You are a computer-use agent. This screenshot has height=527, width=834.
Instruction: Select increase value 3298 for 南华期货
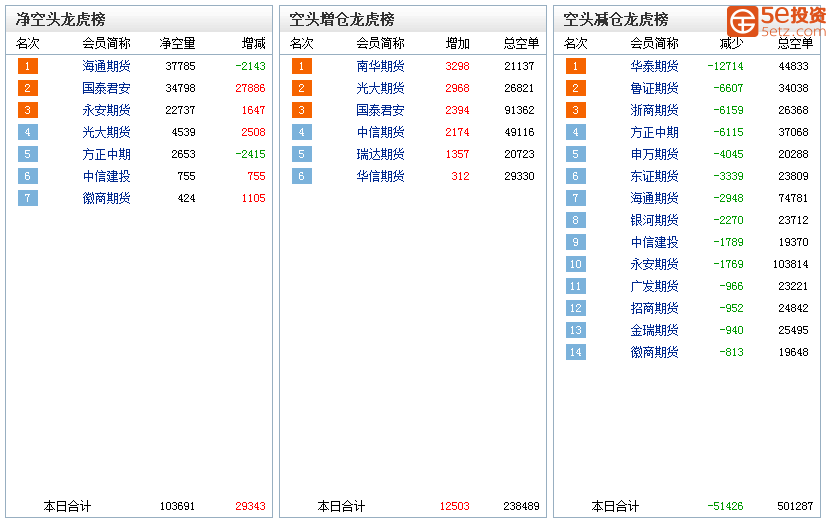(457, 66)
